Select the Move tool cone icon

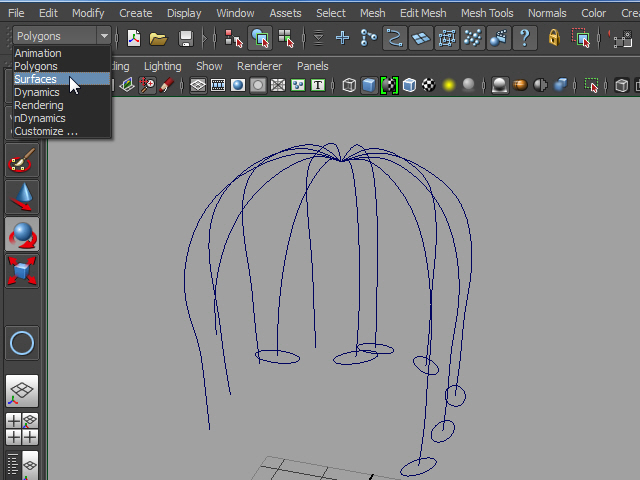tap(22, 198)
